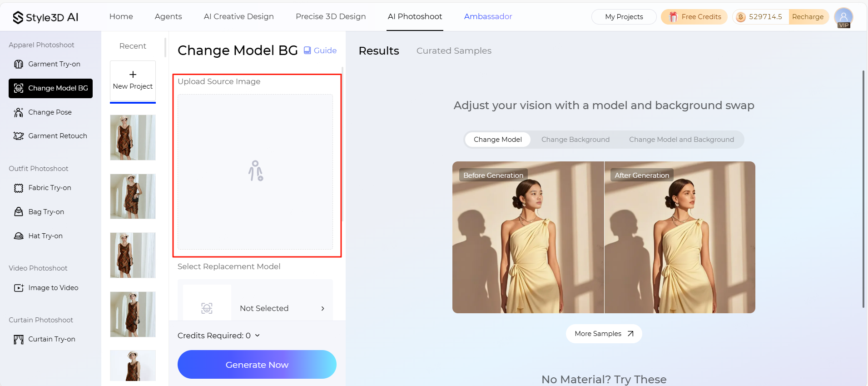The image size is (868, 386).
Task: Select the first recent project thumbnail
Action: pyautogui.click(x=132, y=137)
